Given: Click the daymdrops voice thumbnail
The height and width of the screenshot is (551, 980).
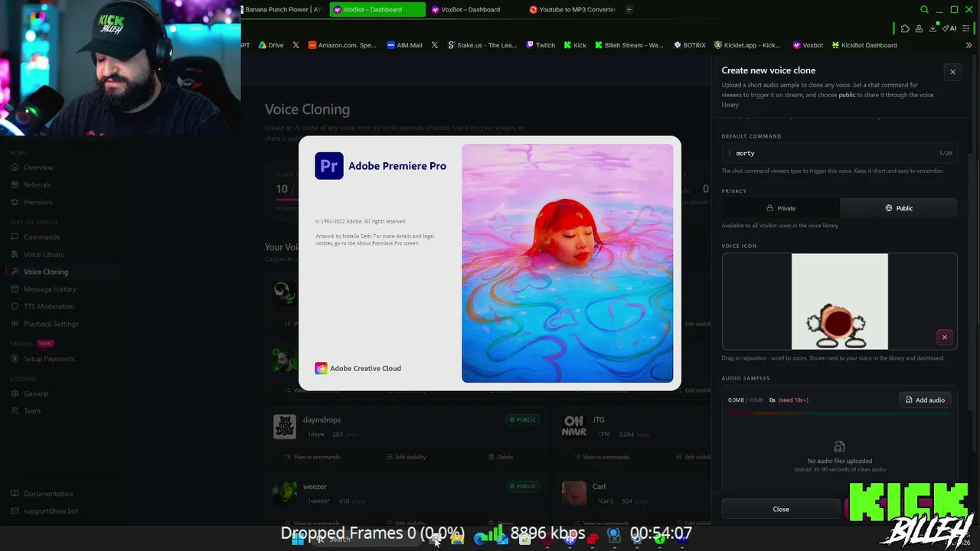Looking at the screenshot, I should pyautogui.click(x=285, y=426).
